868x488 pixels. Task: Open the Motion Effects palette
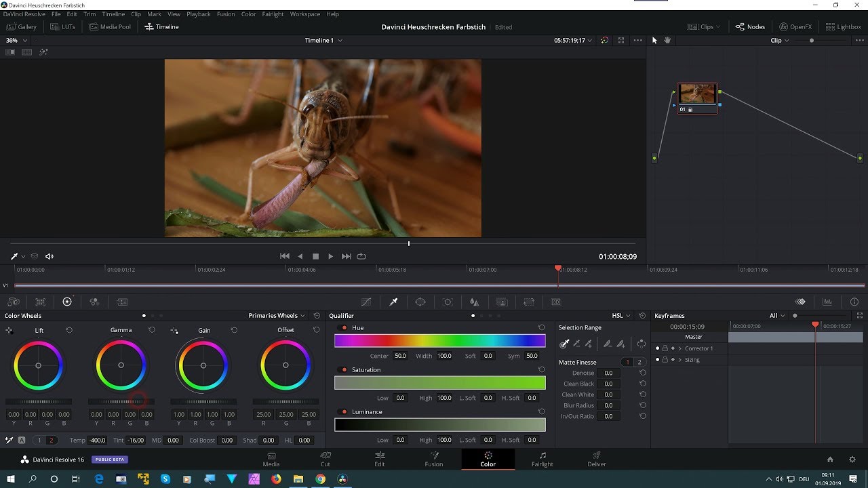(122, 302)
